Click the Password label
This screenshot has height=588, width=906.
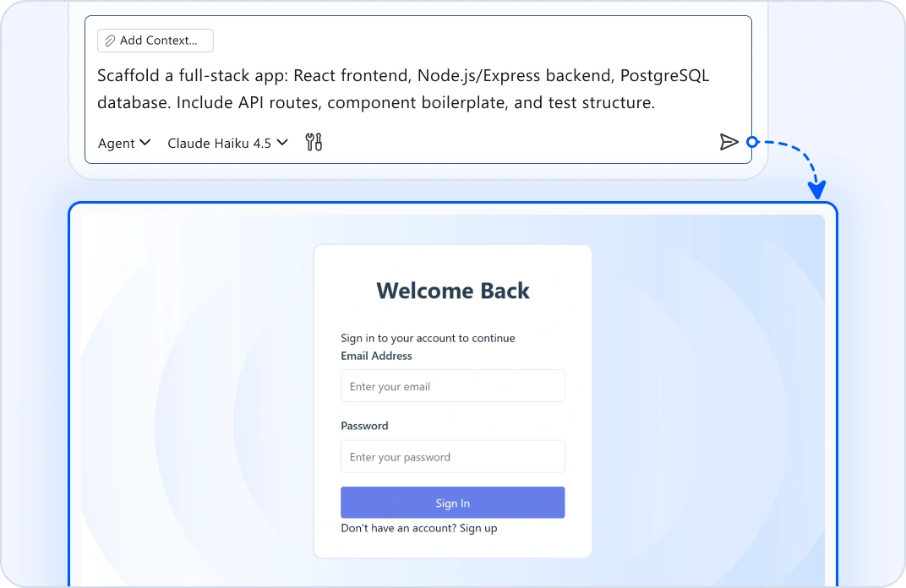tap(364, 426)
